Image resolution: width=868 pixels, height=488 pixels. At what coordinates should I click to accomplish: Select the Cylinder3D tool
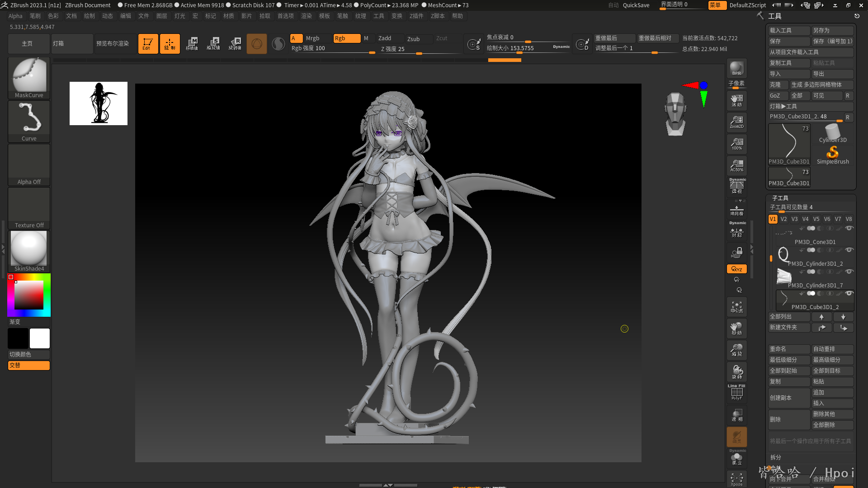[833, 134]
